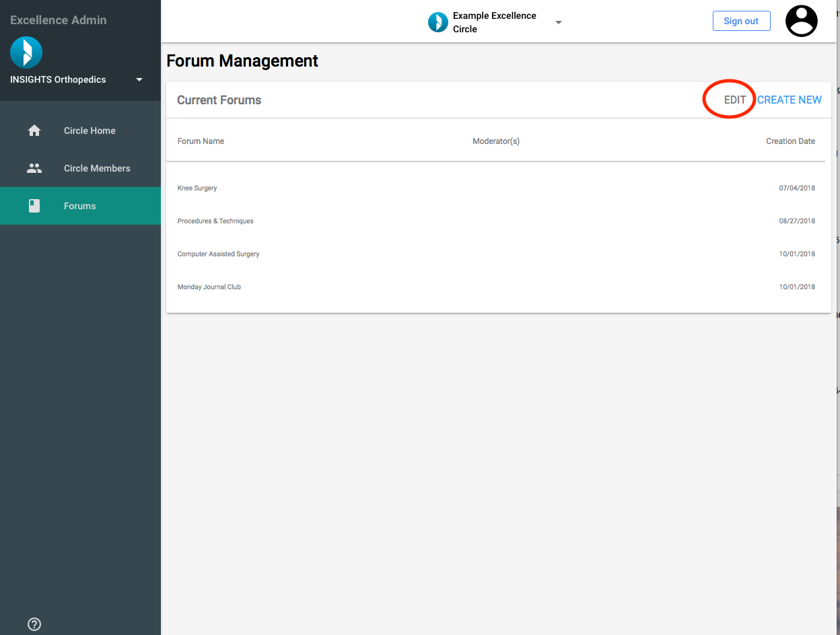Click the Moderator(s) column header
The height and width of the screenshot is (635, 840).
(496, 141)
